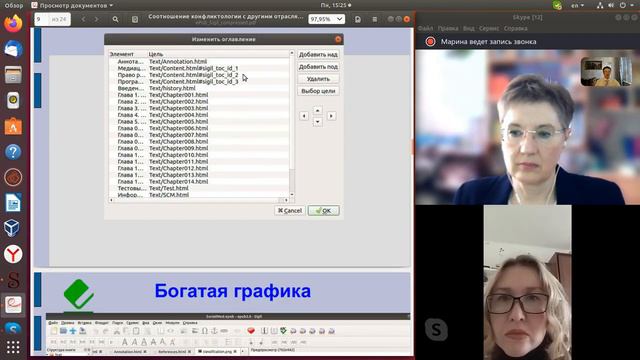This screenshot has height=360, width=640.
Task: Open Ubuntu Software store icon
Action: tap(13, 126)
